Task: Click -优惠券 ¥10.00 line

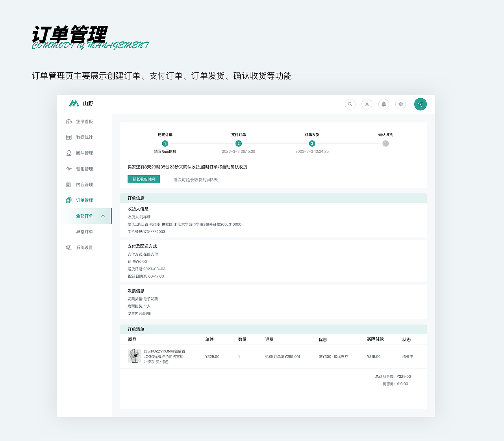Action: point(394,384)
